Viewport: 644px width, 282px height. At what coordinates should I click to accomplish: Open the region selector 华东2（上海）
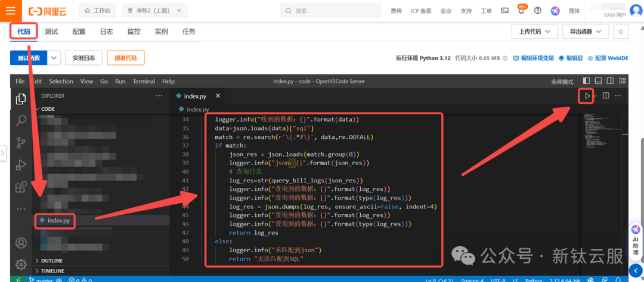[x=154, y=11]
